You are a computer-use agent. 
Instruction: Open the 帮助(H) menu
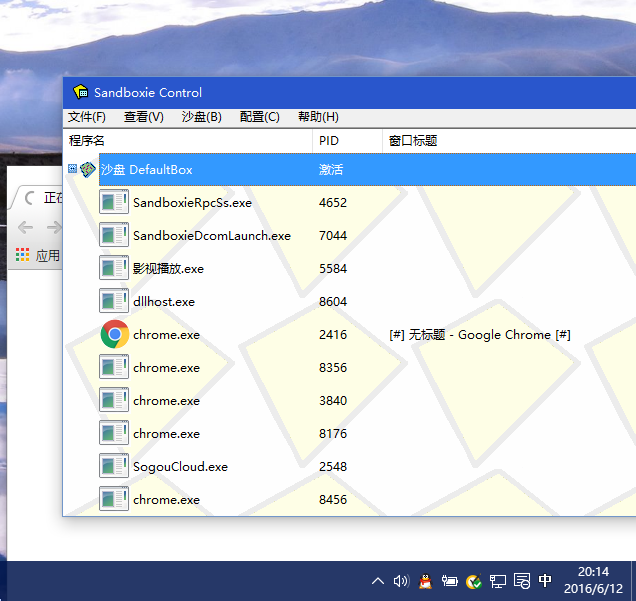tap(318, 117)
